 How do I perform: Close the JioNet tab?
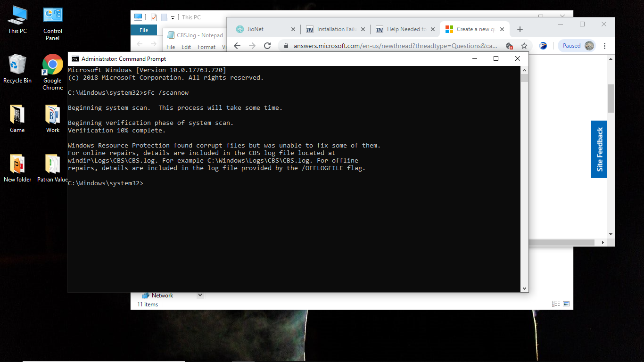point(293,29)
